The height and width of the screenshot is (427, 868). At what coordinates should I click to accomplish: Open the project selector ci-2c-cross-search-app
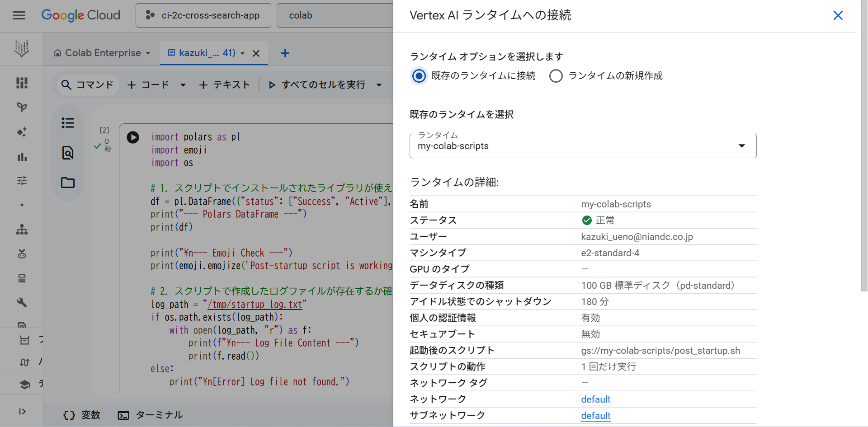pyautogui.click(x=203, y=15)
